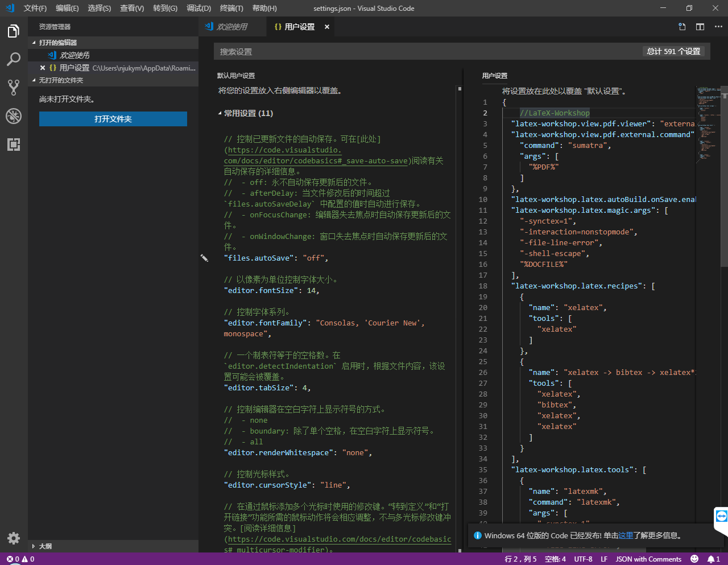
Task: Click LF line ending in status bar
Action: [x=604, y=559]
